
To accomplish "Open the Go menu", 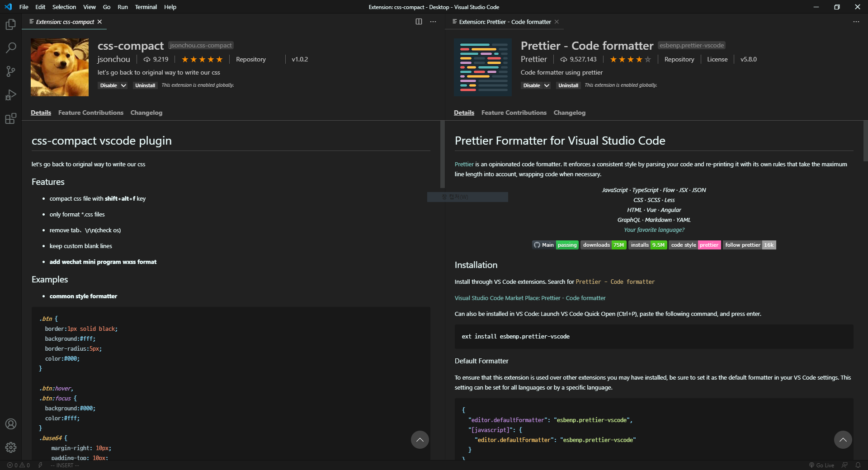I will [x=107, y=7].
